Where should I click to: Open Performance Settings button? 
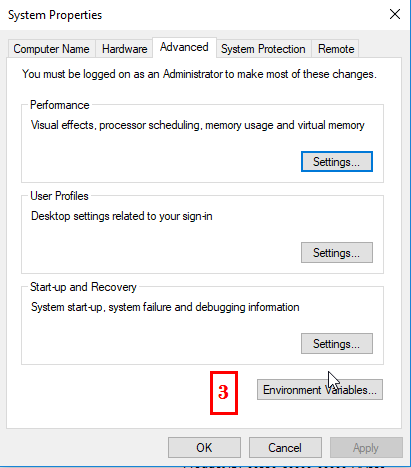(337, 162)
